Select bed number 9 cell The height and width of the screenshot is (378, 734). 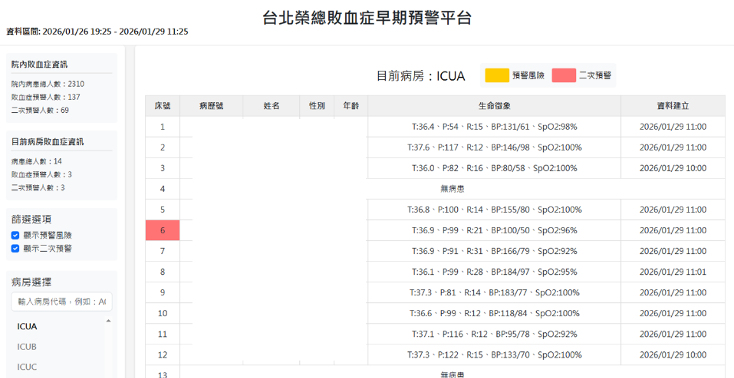tap(162, 293)
